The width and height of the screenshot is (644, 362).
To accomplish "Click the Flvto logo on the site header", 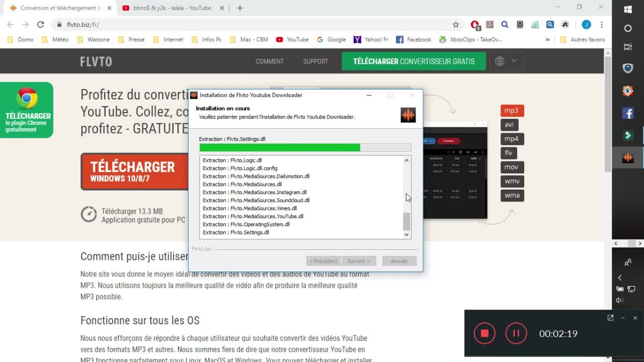I will point(96,61).
